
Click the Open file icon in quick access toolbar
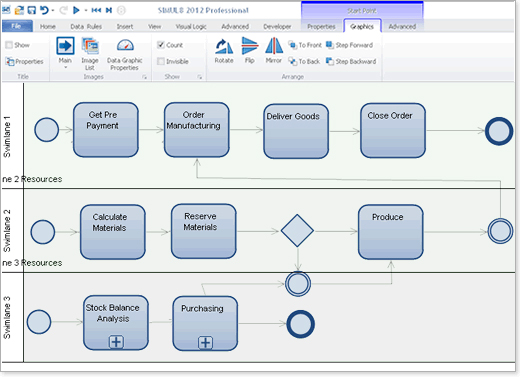click(x=19, y=10)
